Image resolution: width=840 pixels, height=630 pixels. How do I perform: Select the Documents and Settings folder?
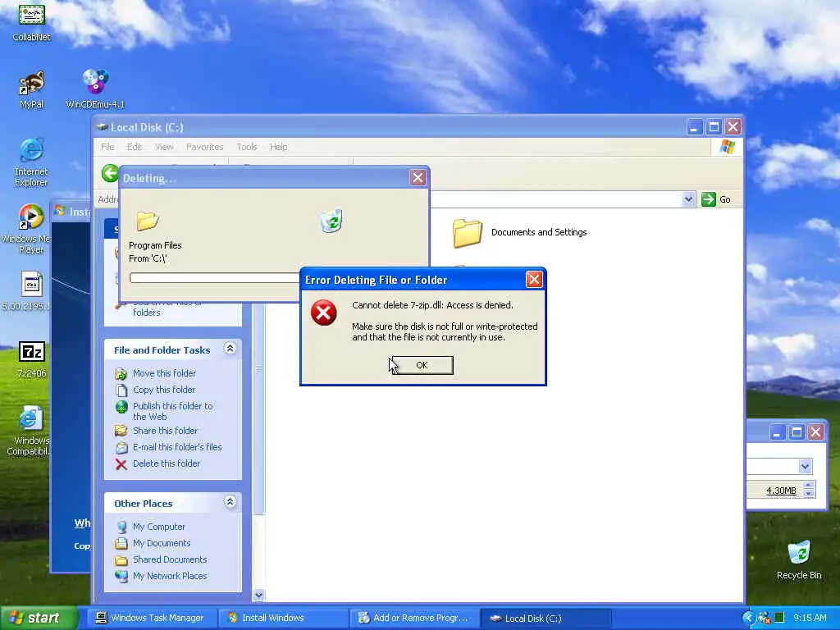[520, 232]
